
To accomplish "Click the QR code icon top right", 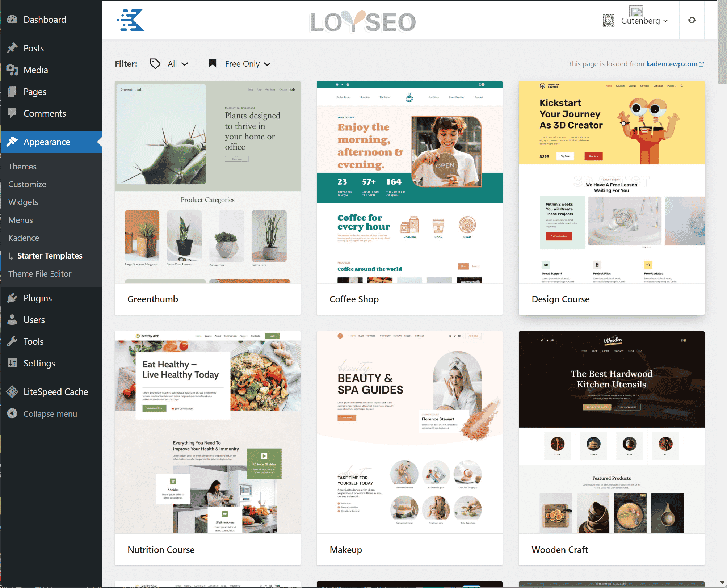I will pos(607,20).
